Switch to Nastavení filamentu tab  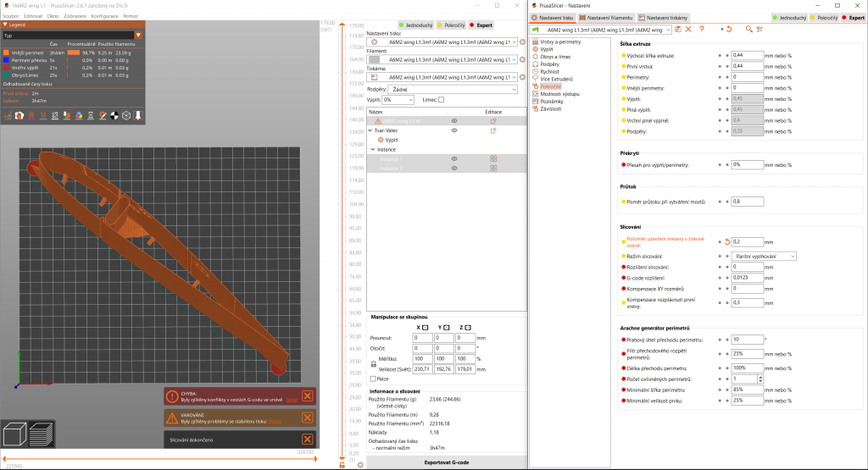point(607,17)
